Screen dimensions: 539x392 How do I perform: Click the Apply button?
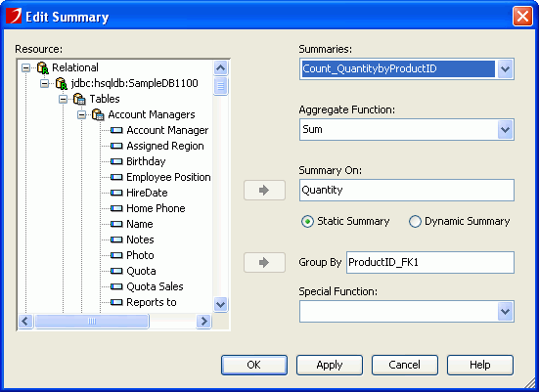tap(330, 365)
